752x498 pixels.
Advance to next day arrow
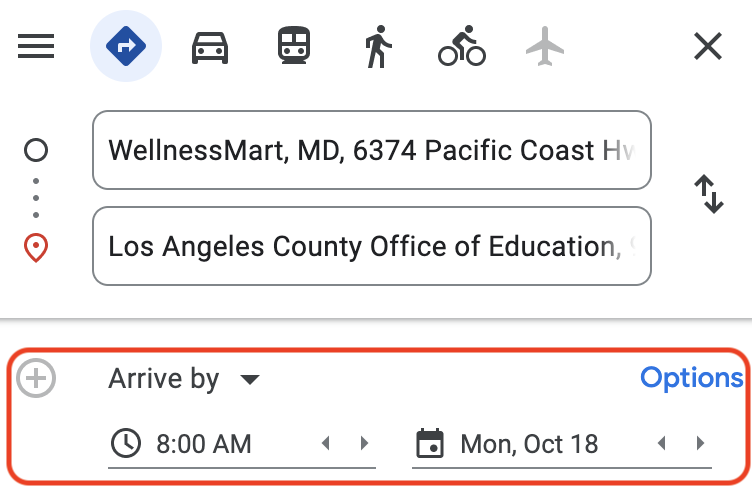700,443
